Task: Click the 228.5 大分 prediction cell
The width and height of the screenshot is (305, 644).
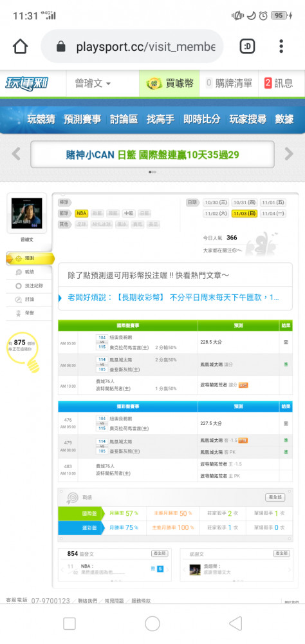Action: [212, 342]
